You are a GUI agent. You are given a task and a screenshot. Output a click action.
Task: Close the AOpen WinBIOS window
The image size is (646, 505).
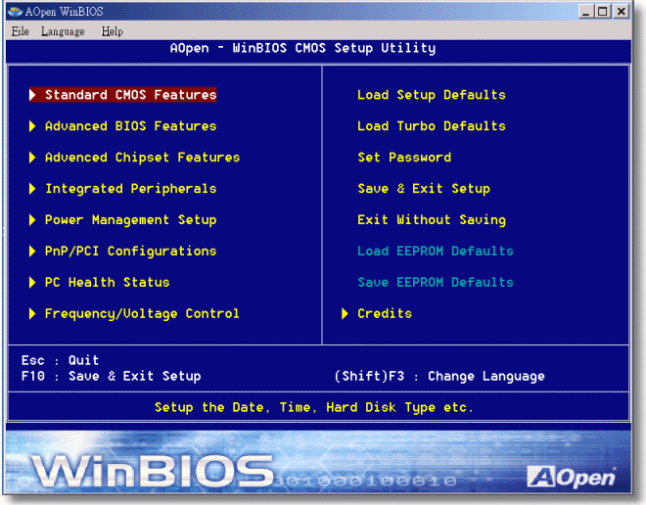coord(621,11)
